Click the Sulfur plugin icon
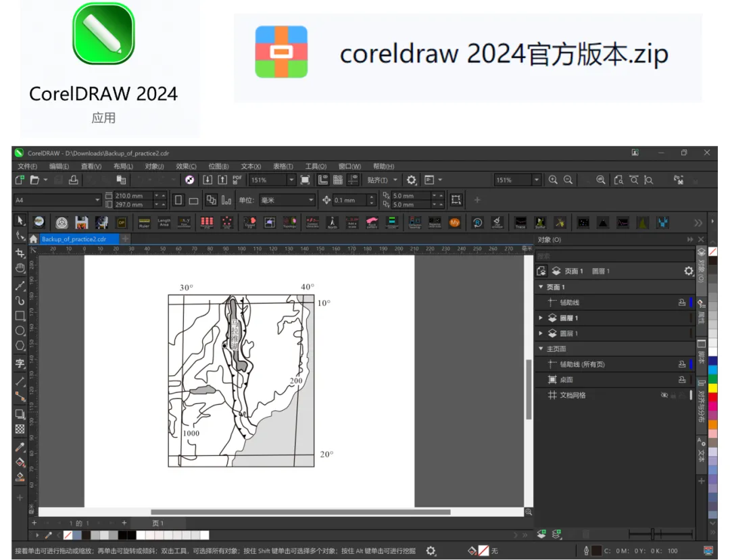The width and height of the screenshot is (730, 560). [x=540, y=223]
